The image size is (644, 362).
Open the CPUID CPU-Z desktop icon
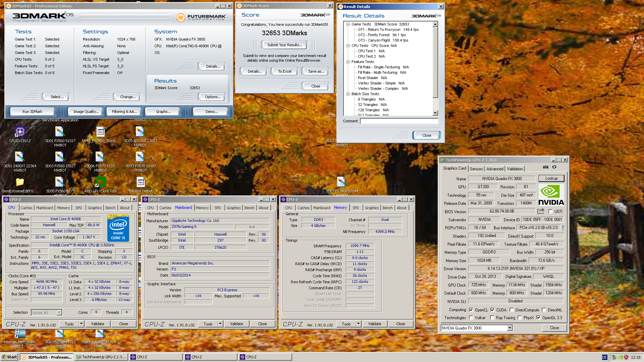click(x=20, y=135)
